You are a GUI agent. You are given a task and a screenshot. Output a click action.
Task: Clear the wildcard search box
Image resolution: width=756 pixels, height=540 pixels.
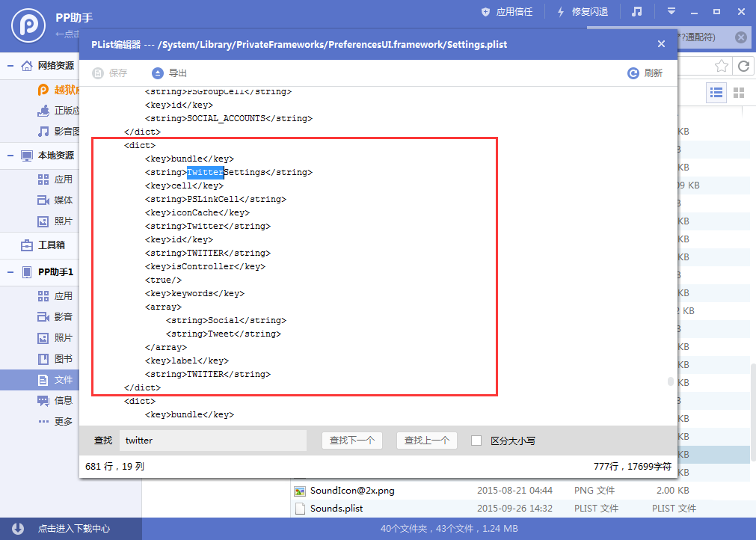click(741, 37)
